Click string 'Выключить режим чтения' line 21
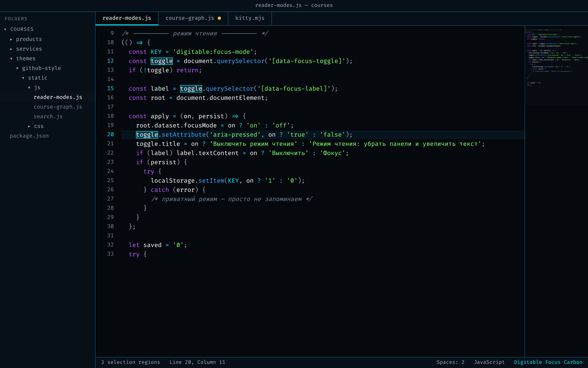The height and width of the screenshot is (368, 588). [x=254, y=144]
